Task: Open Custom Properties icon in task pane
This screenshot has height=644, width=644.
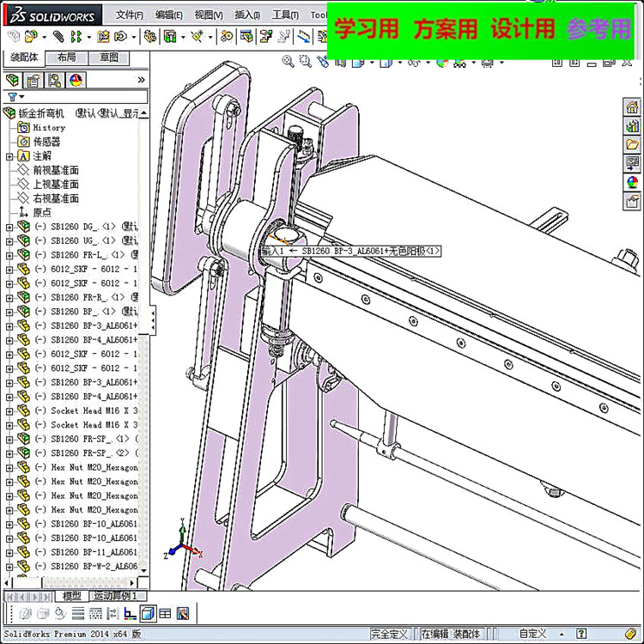Action: tap(632, 201)
